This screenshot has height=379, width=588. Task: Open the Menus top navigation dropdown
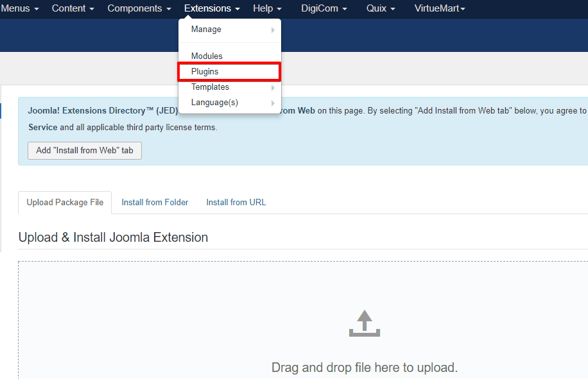coord(19,8)
